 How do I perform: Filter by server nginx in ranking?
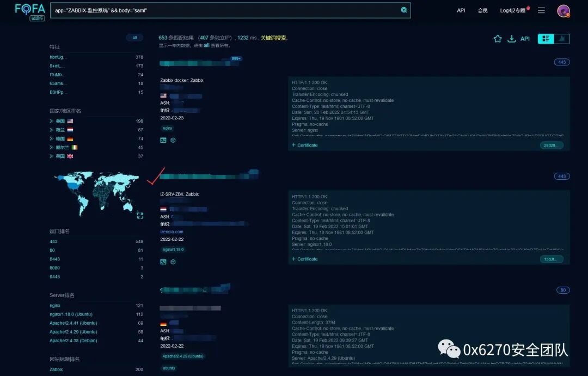(55, 306)
